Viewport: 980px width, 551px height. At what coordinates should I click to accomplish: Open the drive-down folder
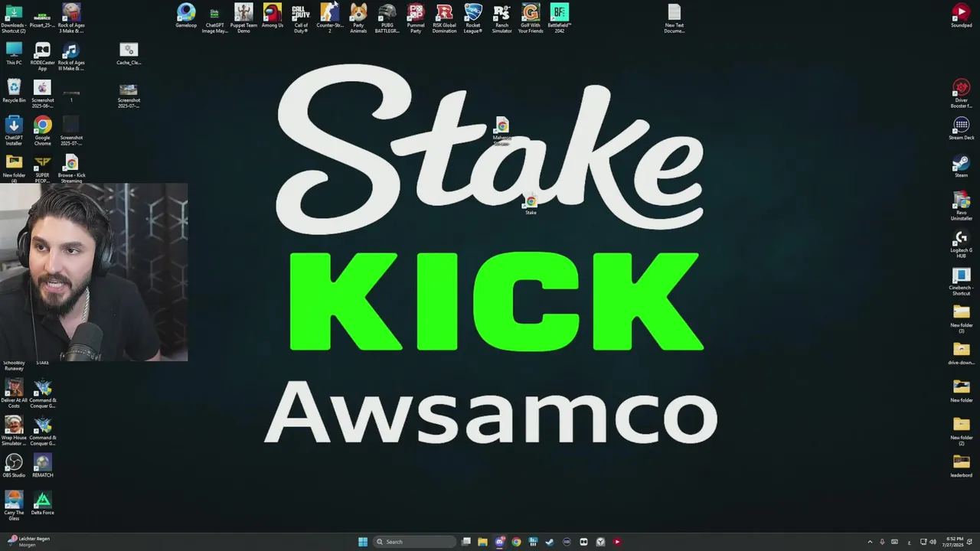[961, 354]
